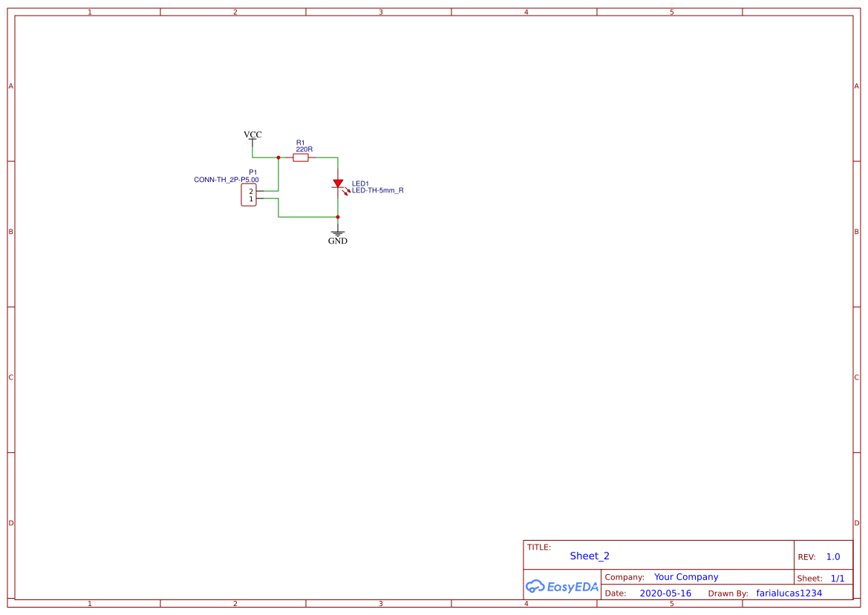Viewport: 868px width, 615px height.
Task: Click the REV 1.0 revision field
Action: click(832, 556)
